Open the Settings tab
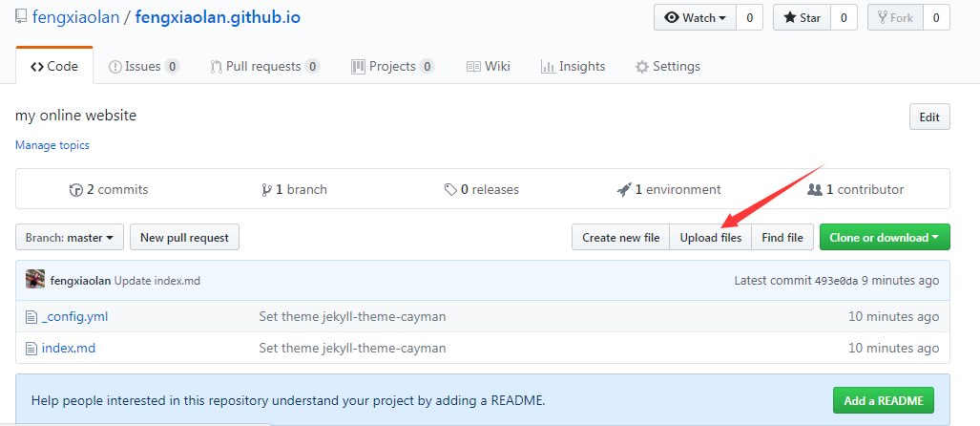This screenshot has height=426, width=980. coord(668,66)
